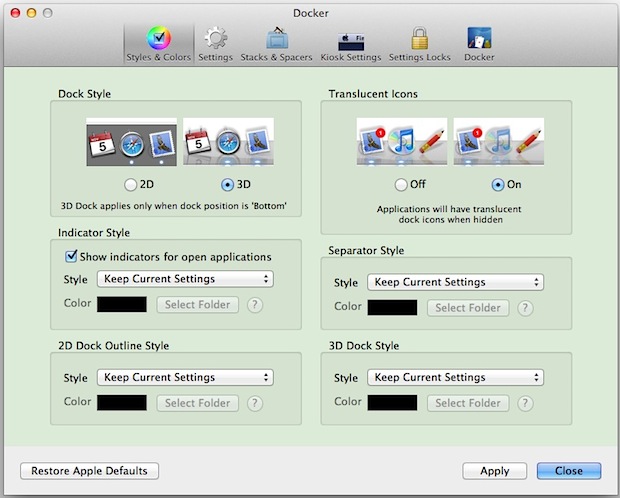Toggle Show indicators for open applications checkbox
This screenshot has width=620, height=498.
click(71, 256)
